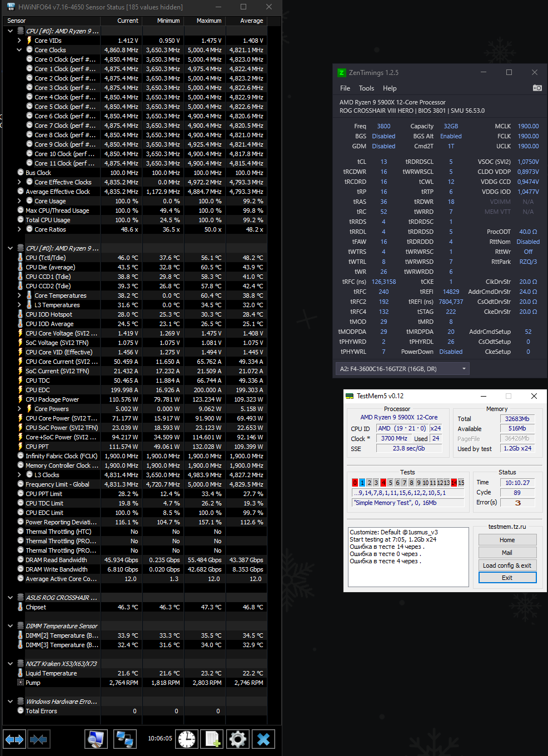Click the TestMem5 log text box
Image resolution: width=548 pixels, height=756 pixels.
pyautogui.click(x=408, y=557)
